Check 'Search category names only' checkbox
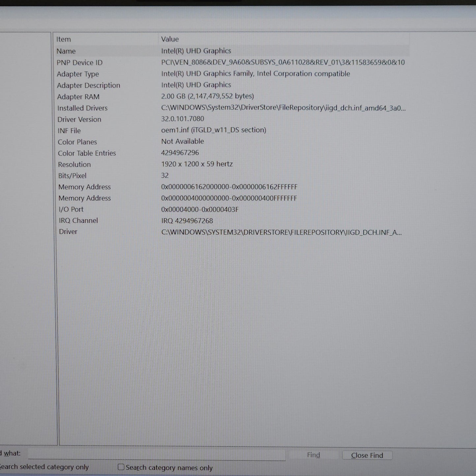The height and width of the screenshot is (476, 476). click(121, 467)
